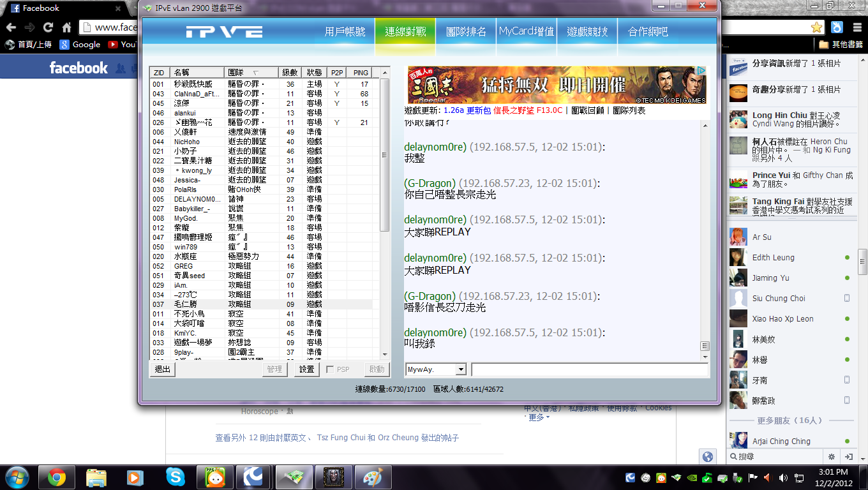Screen dimensions: 868x490
Task: Sort the player list by 團隊 column
Action: (251, 73)
